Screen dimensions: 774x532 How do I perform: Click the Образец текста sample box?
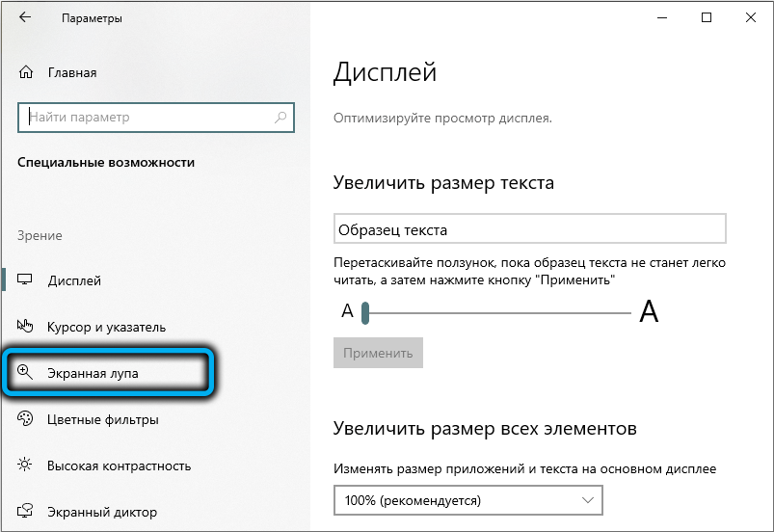point(528,229)
